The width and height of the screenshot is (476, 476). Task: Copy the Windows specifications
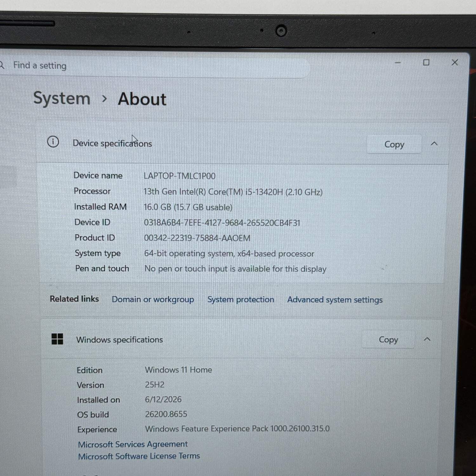coord(388,340)
